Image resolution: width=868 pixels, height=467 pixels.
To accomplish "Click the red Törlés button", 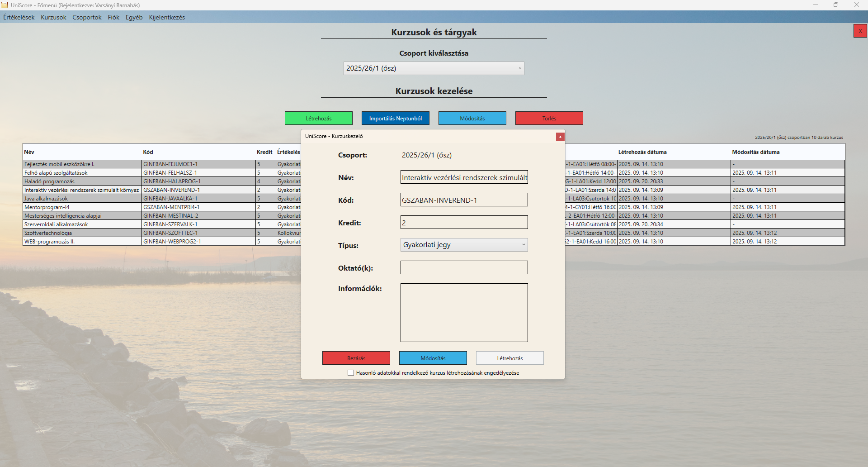I will (x=549, y=118).
